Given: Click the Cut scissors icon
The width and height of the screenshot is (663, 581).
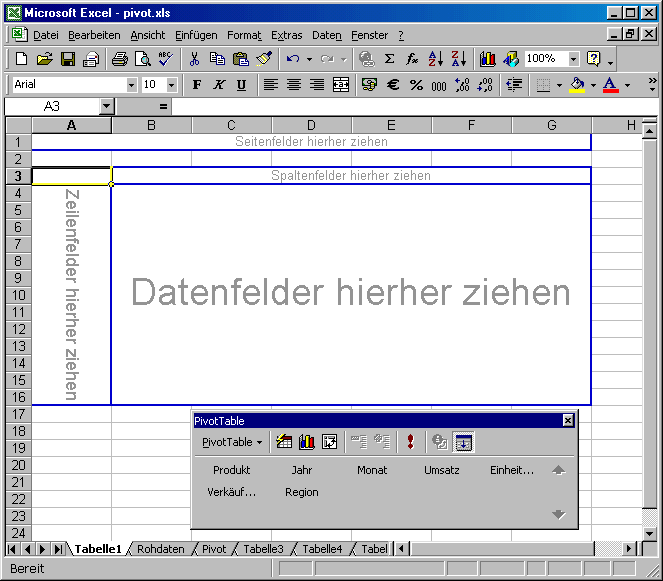Looking at the screenshot, I should [x=194, y=59].
